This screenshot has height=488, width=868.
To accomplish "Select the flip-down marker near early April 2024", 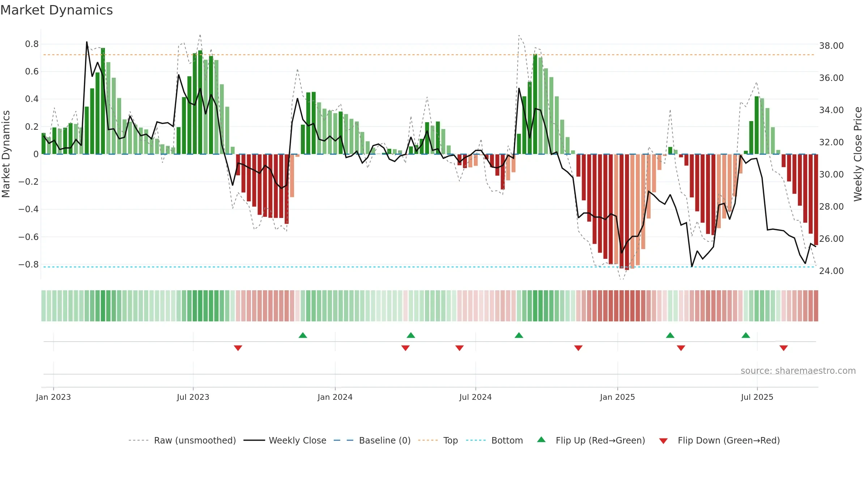I will 405,348.
